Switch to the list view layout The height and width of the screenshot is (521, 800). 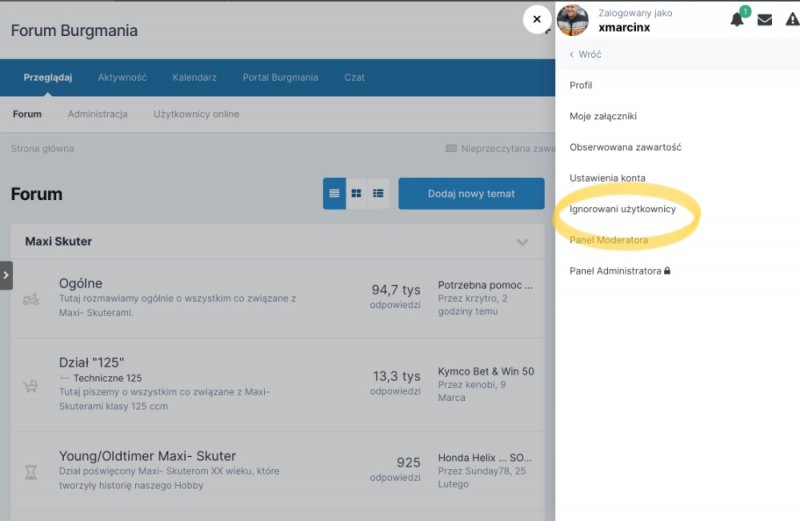[334, 194]
